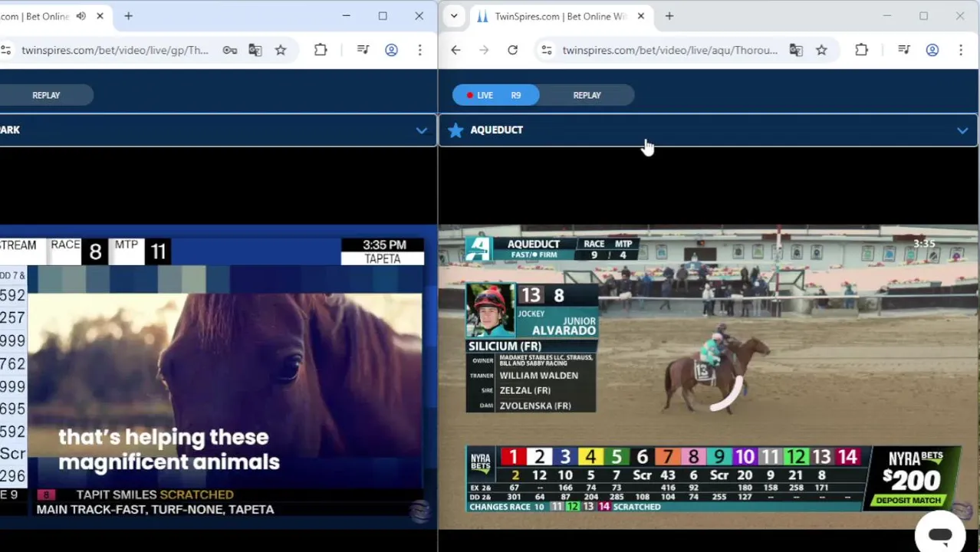Click the left window Tapeta video stream
This screenshot has width=980, height=552.
pos(219,376)
